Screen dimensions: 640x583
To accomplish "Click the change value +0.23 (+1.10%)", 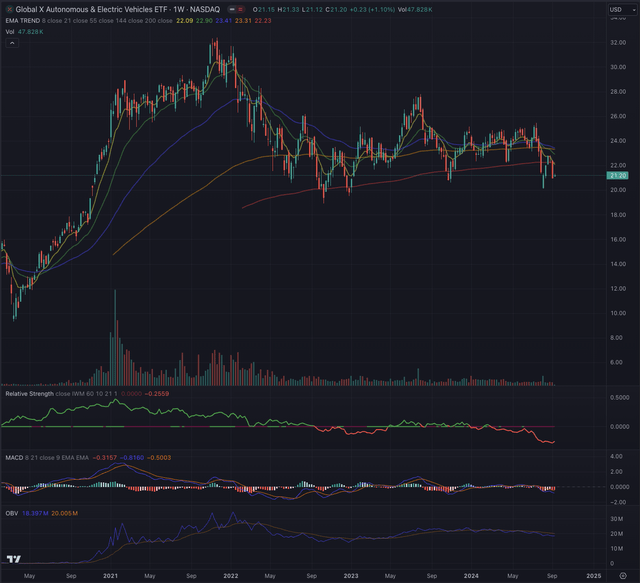I will pyautogui.click(x=372, y=9).
